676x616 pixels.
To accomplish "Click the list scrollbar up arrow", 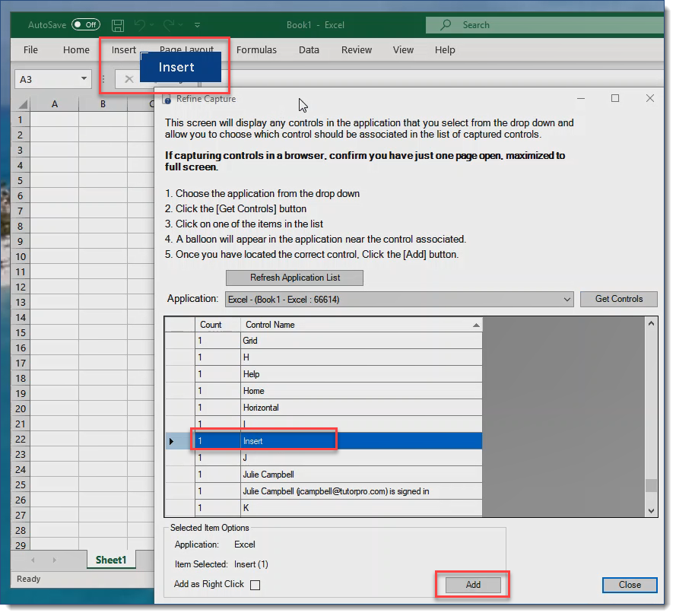I will [x=651, y=324].
